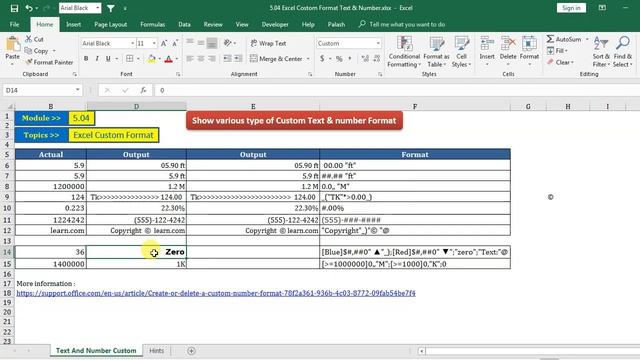Open the quick access font dropdown Arial Black
640x360 pixels.
point(98,8)
